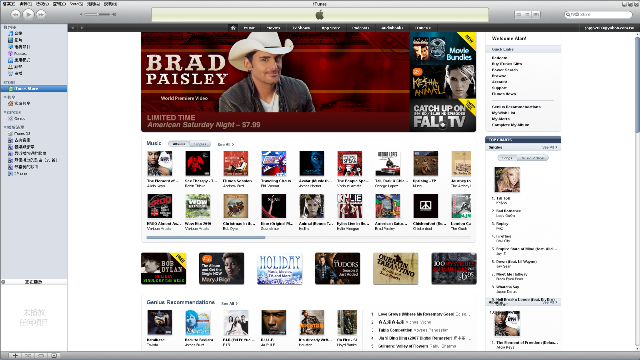The height and width of the screenshot is (360, 640).
Task: Open the Brad Paisley banner
Action: pos(275,82)
